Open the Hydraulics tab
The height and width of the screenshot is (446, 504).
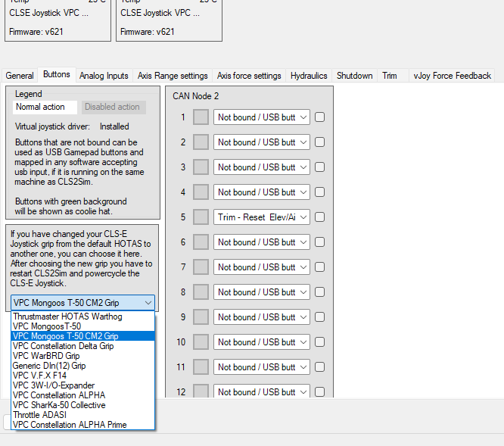pos(309,76)
